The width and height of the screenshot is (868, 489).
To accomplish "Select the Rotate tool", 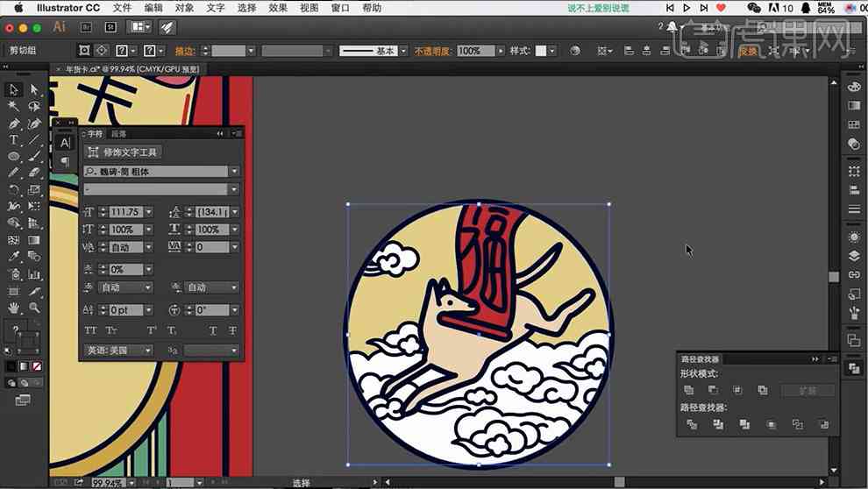I will 13,190.
